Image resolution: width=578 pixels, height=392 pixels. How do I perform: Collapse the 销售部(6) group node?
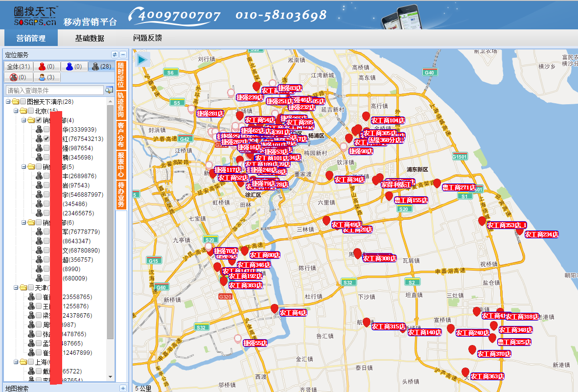coord(23,222)
